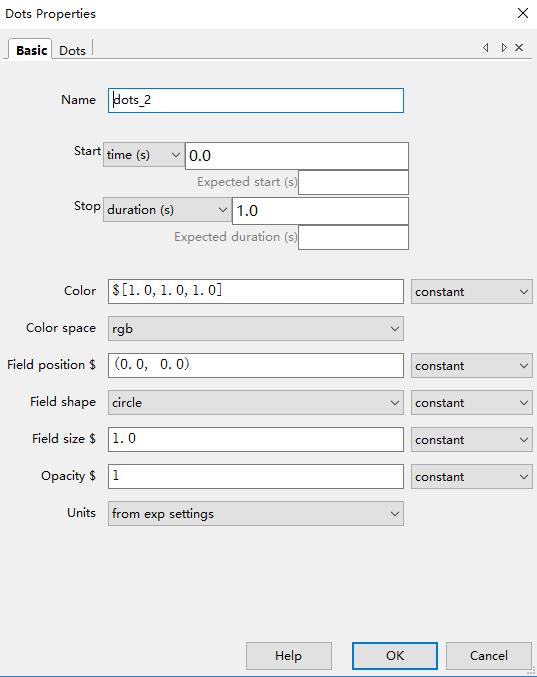Open the Opacity constant update dropdown

click(x=471, y=477)
